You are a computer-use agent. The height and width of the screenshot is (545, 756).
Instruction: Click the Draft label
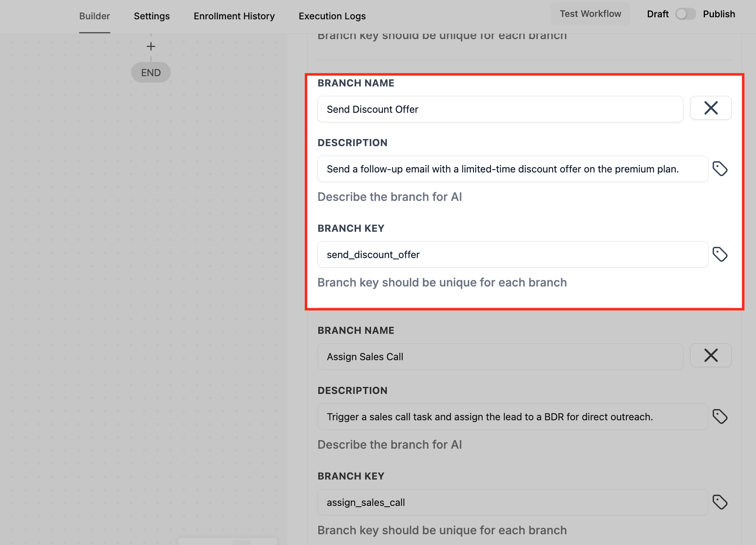(658, 14)
